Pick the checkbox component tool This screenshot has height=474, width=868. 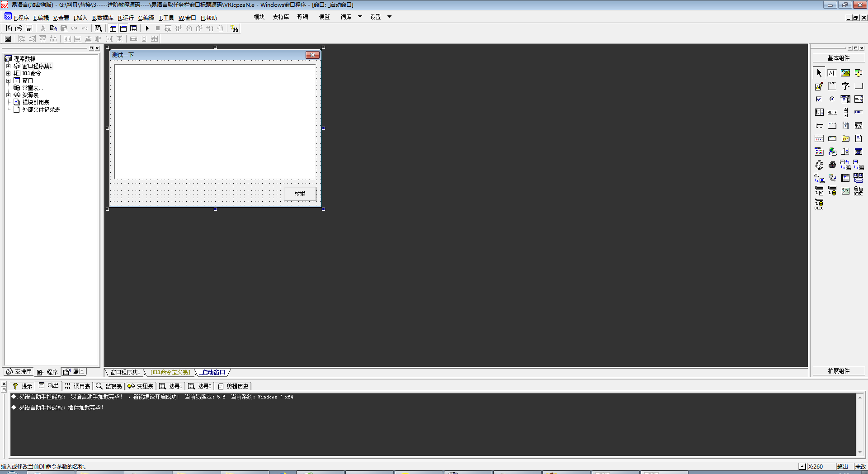(x=819, y=99)
